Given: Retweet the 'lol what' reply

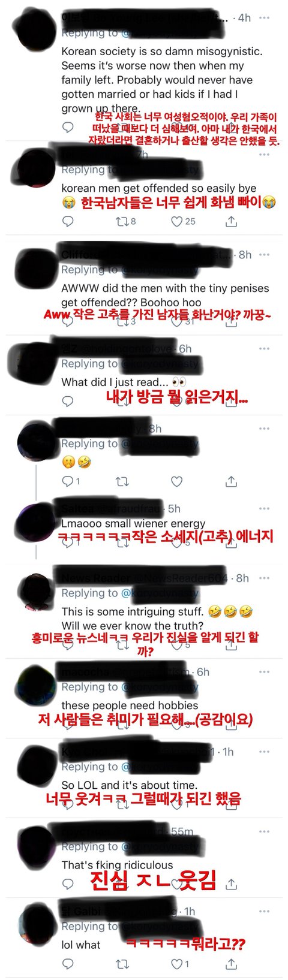Looking at the screenshot, I should point(122,964).
